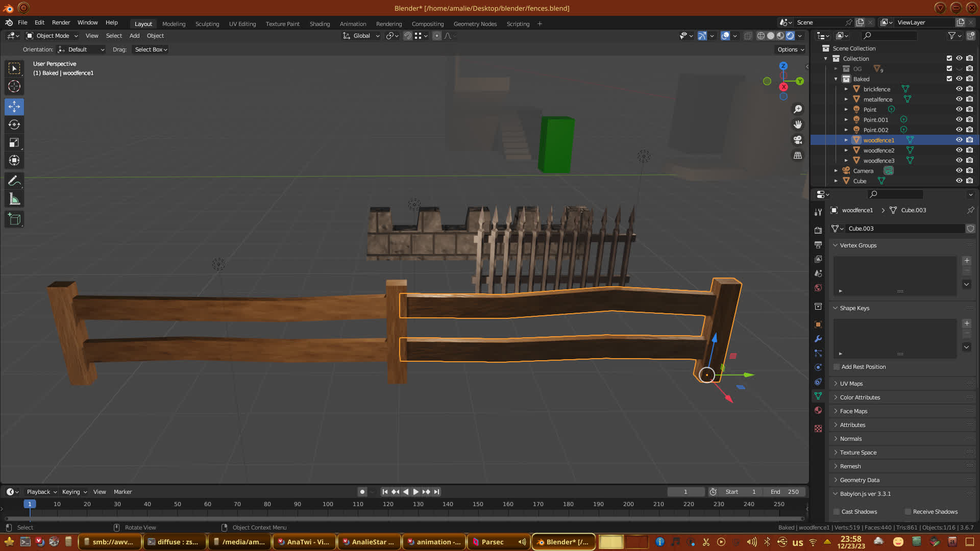980x551 pixels.
Task: Open the Object Mode dropdown
Action: click(52, 36)
